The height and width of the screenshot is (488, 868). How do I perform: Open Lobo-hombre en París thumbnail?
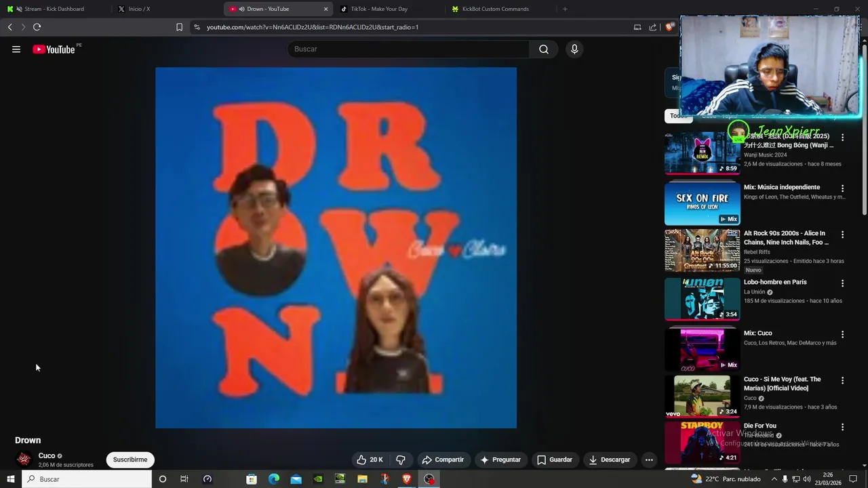click(x=702, y=299)
